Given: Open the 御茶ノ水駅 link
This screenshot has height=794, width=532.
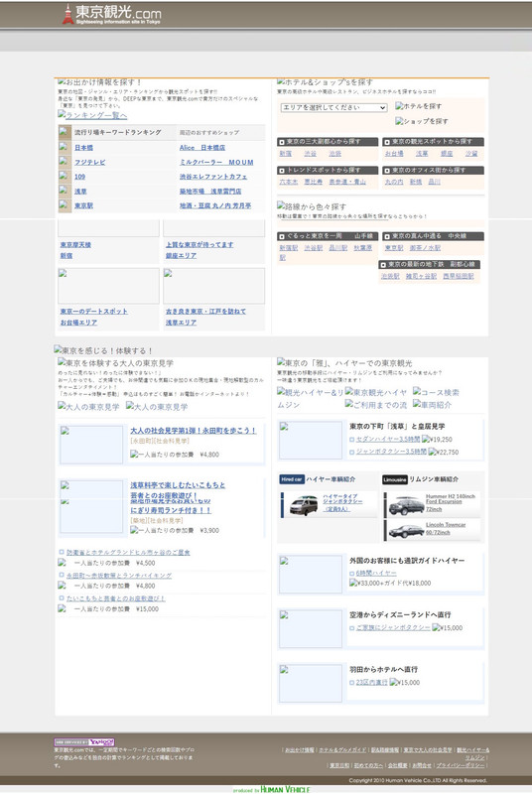Looking at the screenshot, I should tap(425, 247).
